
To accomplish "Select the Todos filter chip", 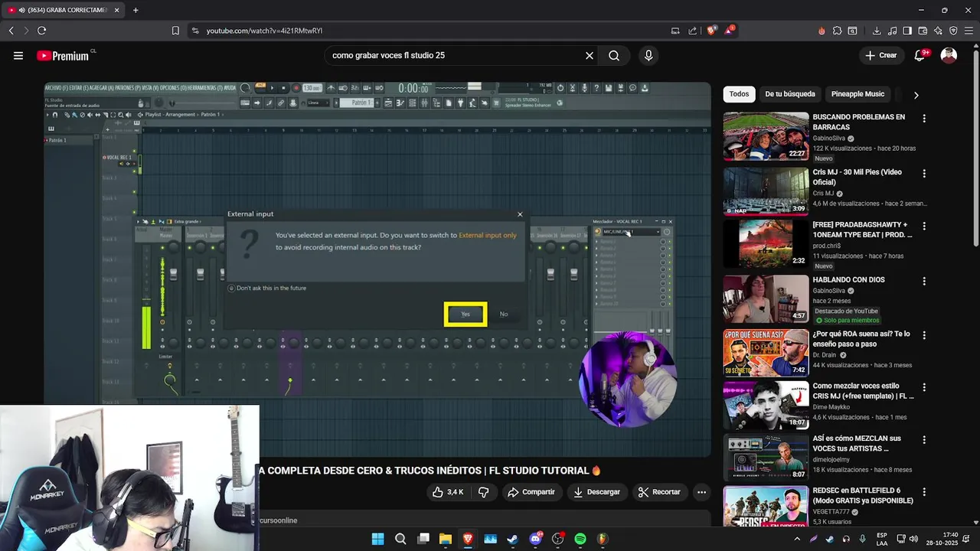I will 739,94.
